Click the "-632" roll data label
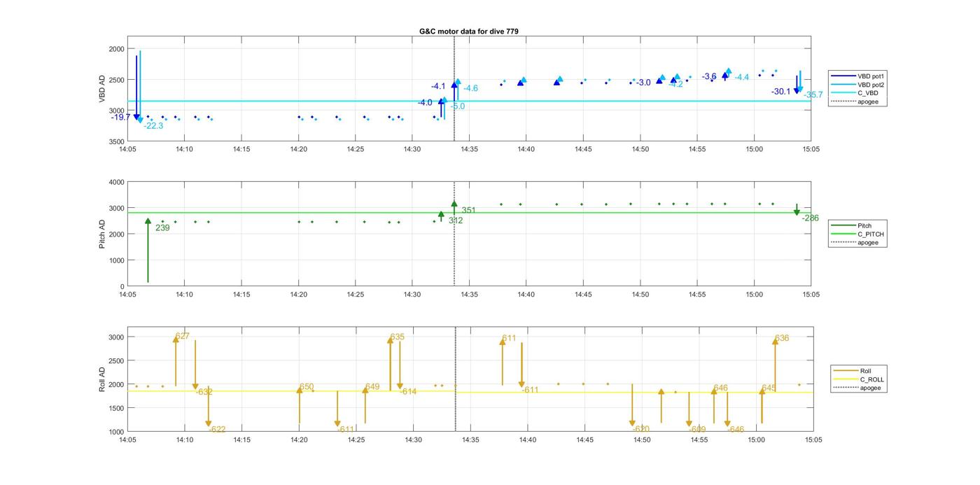980x485 pixels. (x=204, y=392)
